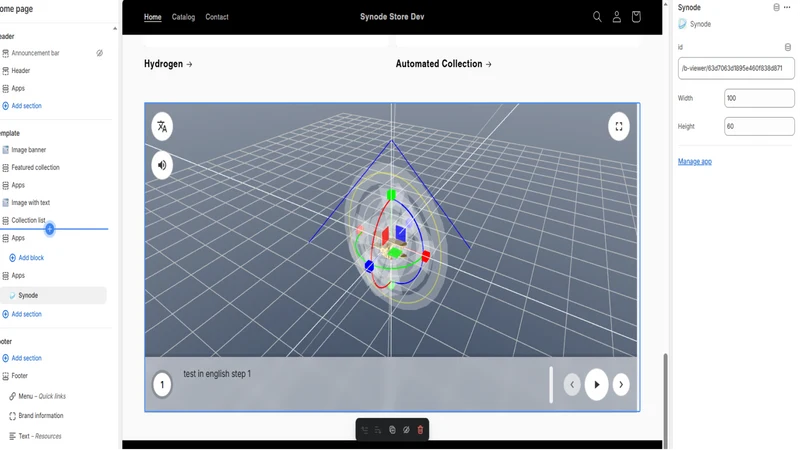Add section in the header group
Screen dimensions: 800x450
27,106
